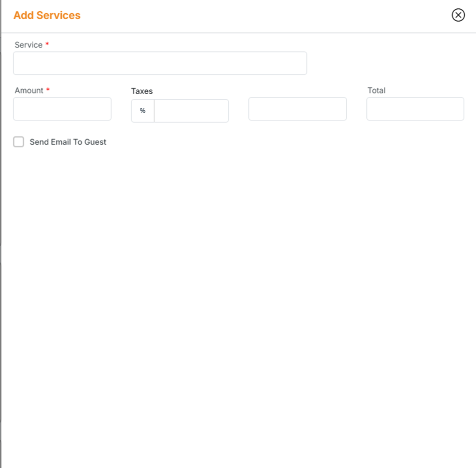
Task: Click the empty area below the checkbox
Action: [x=238, y=292]
